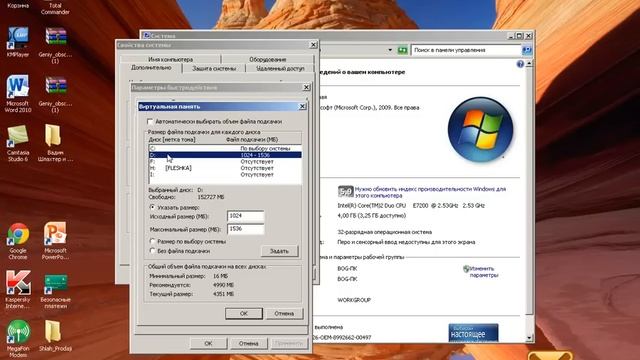Select drive H: [FLESHKA] row

pos(225,168)
